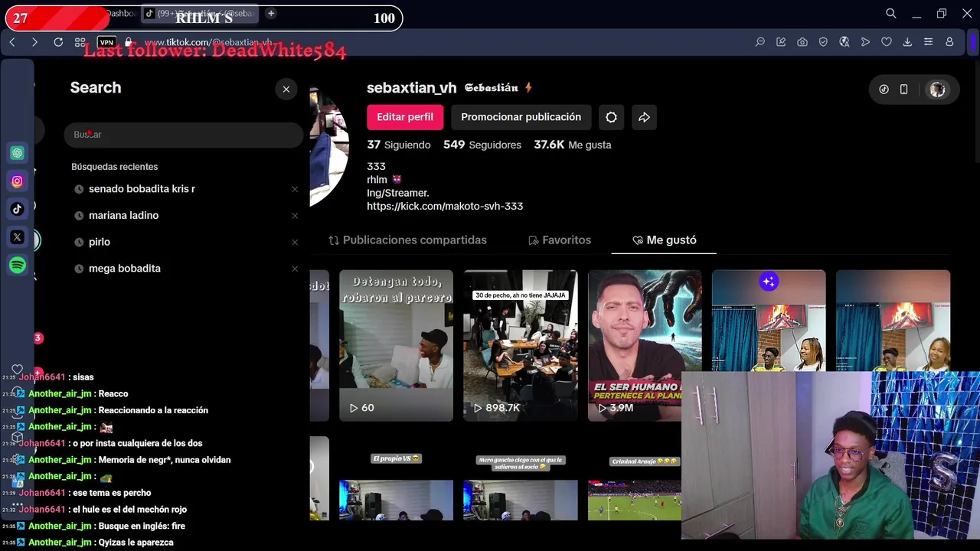Open the translate globe icon

point(844,42)
